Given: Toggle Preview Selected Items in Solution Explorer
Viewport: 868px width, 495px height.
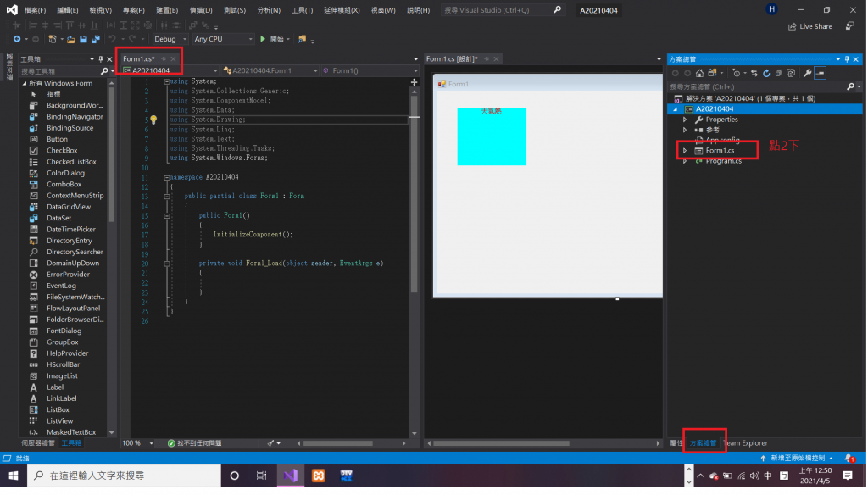Looking at the screenshot, I should 820,73.
